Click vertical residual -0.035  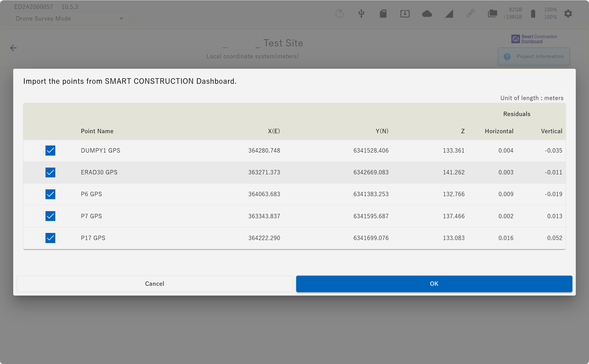(x=554, y=150)
